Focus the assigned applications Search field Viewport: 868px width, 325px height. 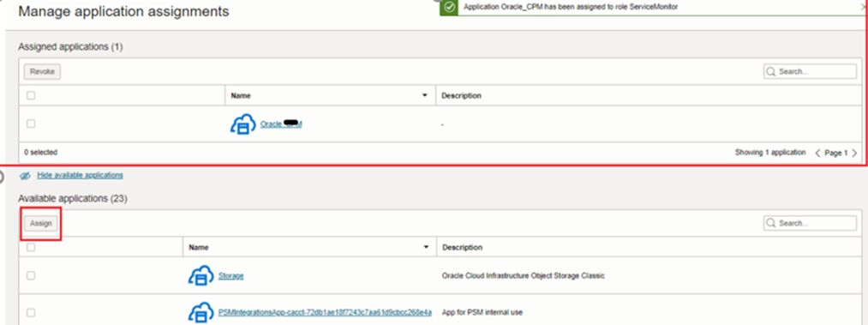(x=810, y=71)
